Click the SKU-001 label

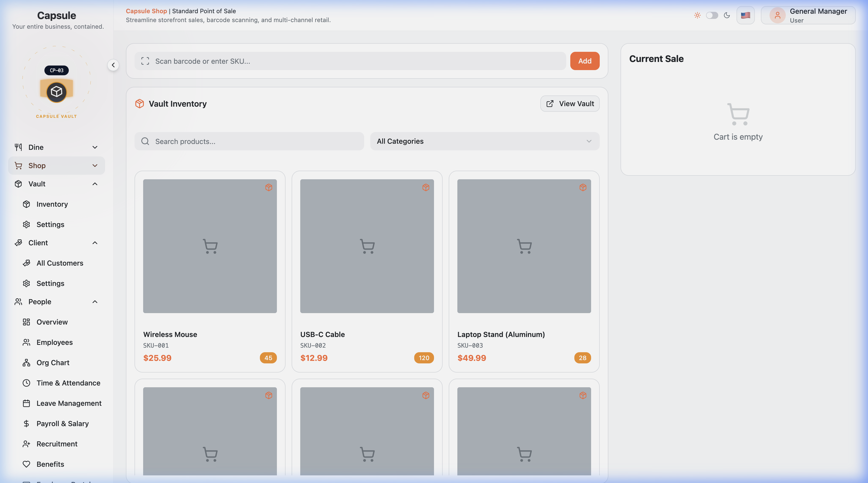coord(156,345)
